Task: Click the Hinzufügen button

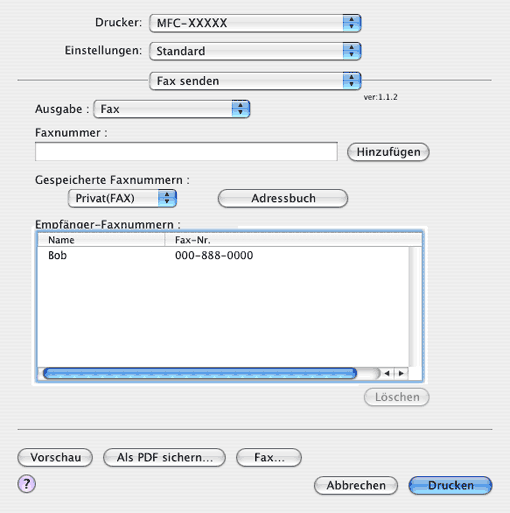Action: [388, 152]
